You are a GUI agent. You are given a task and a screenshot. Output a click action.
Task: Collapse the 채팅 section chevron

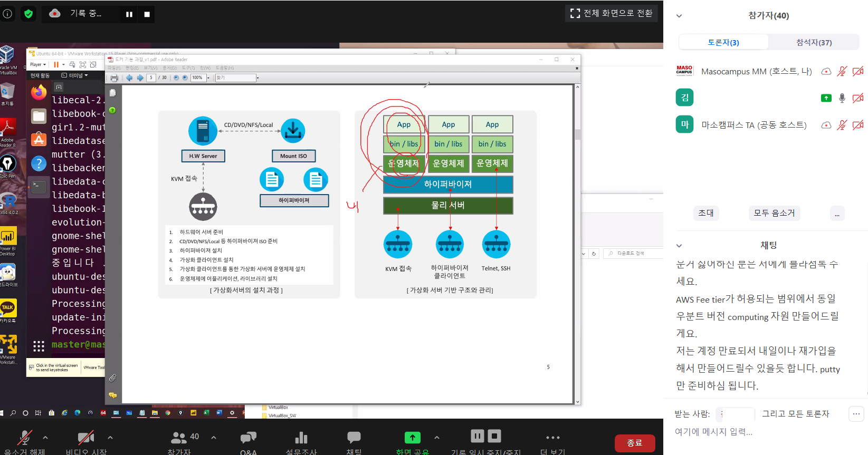point(679,246)
